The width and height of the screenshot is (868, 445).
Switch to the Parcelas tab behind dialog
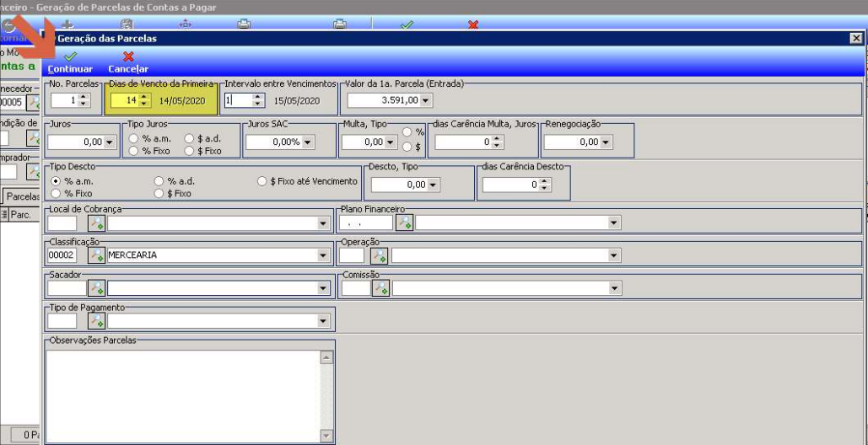(22, 196)
